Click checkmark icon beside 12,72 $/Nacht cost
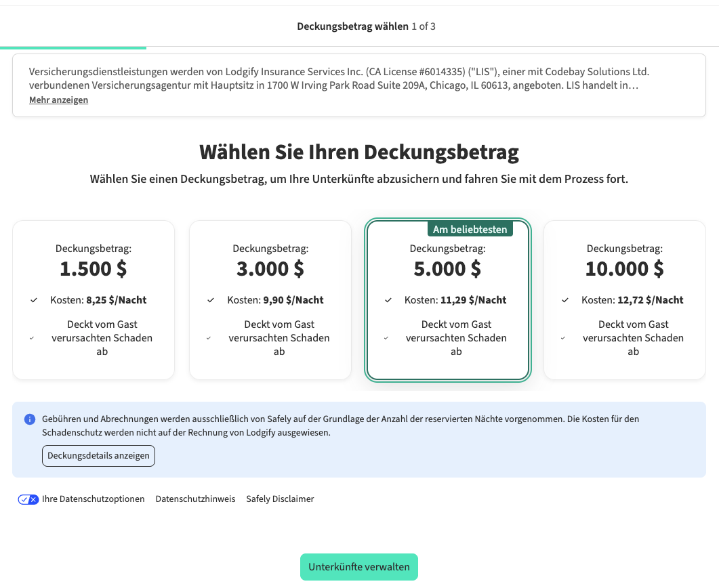The height and width of the screenshot is (588, 719). [565, 300]
